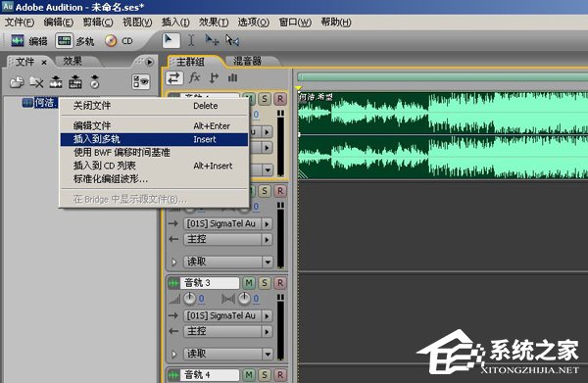
Task: Arm track 1 for record (R)
Action: (x=280, y=99)
